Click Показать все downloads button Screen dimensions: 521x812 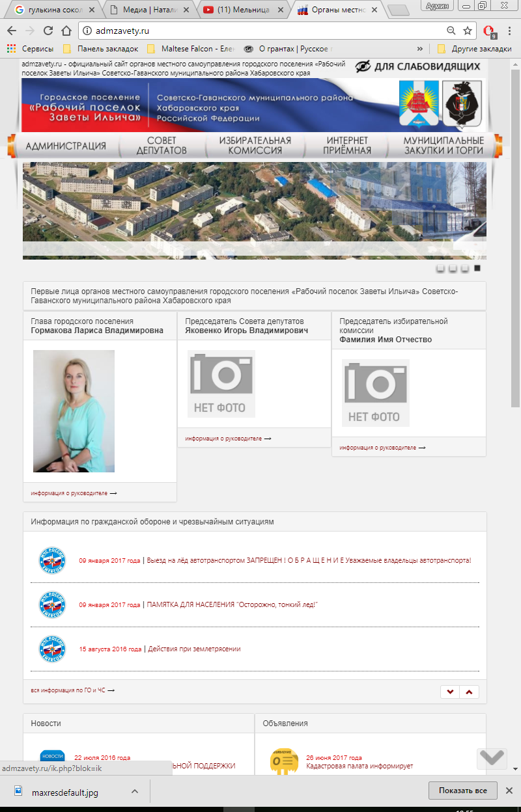coord(463,791)
